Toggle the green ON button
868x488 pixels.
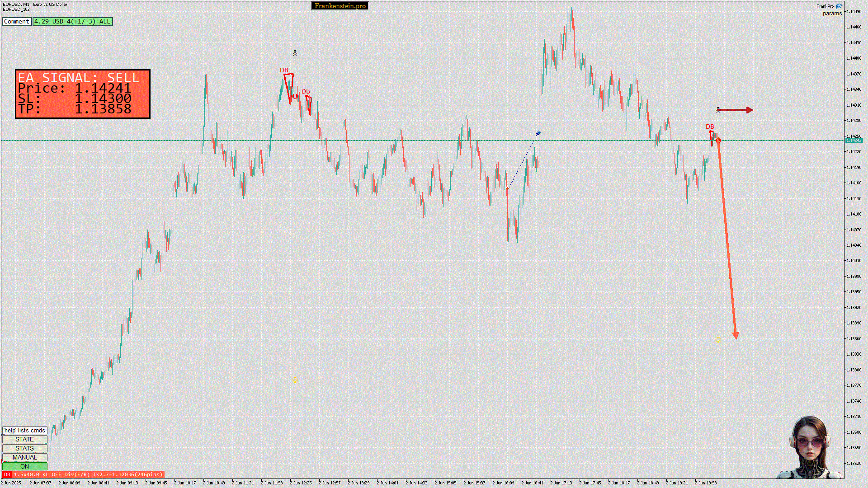(24, 466)
